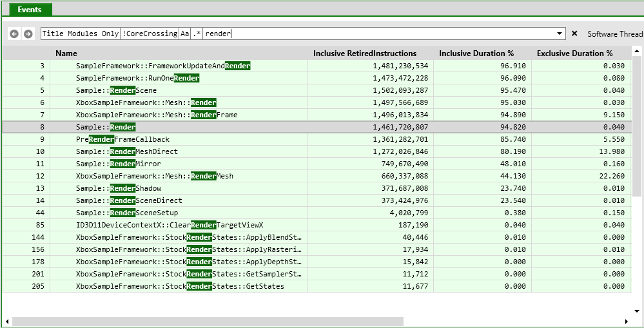Click the horizontal scrollbar left arrow

click(7, 321)
